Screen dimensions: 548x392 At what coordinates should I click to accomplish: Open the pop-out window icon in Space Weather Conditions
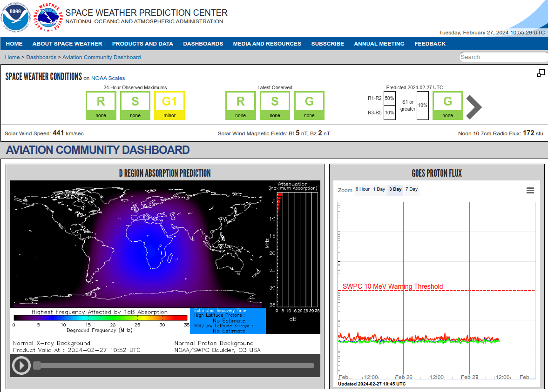tap(541, 73)
